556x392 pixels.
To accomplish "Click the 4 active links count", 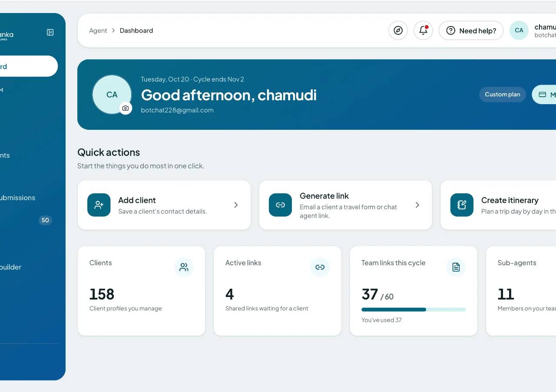I will tap(230, 294).
